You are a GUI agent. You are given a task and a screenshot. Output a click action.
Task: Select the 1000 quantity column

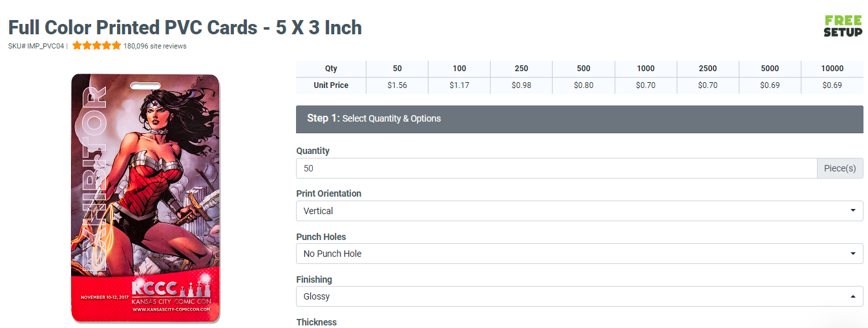[645, 69]
